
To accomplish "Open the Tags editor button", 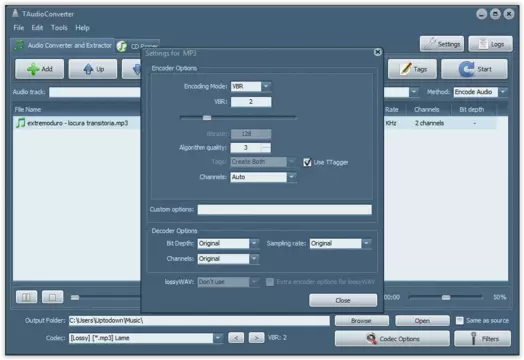I will pyautogui.click(x=412, y=69).
